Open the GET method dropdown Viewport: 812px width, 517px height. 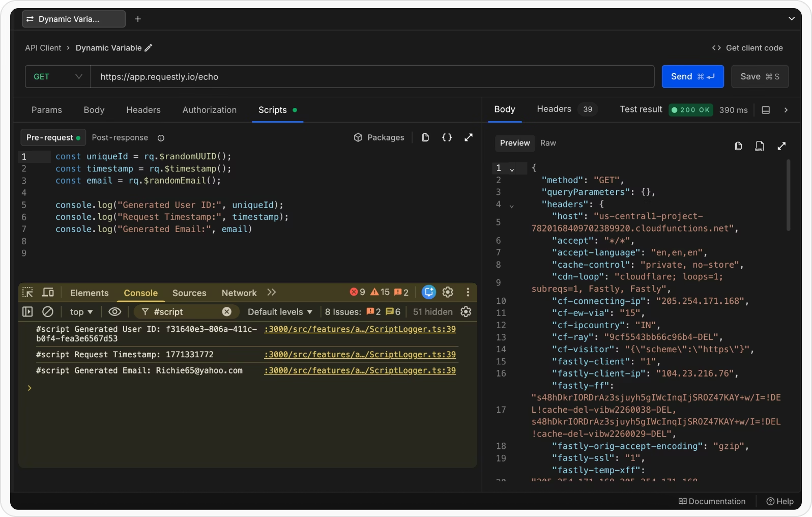tap(57, 77)
